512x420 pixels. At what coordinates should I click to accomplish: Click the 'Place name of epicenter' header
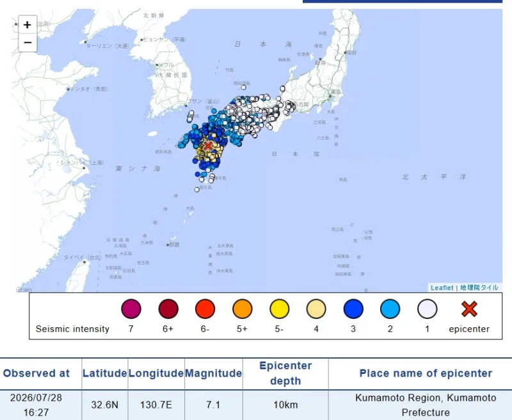426,373
